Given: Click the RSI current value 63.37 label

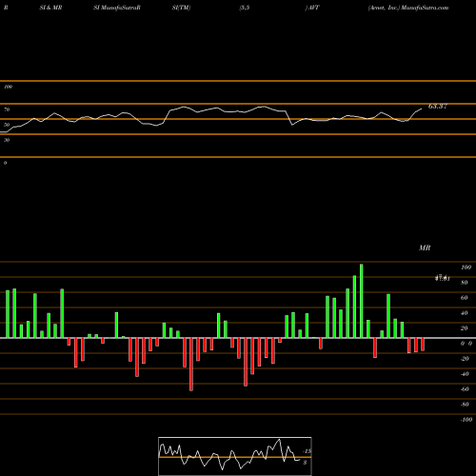Looking at the screenshot, I should pyautogui.click(x=438, y=107).
